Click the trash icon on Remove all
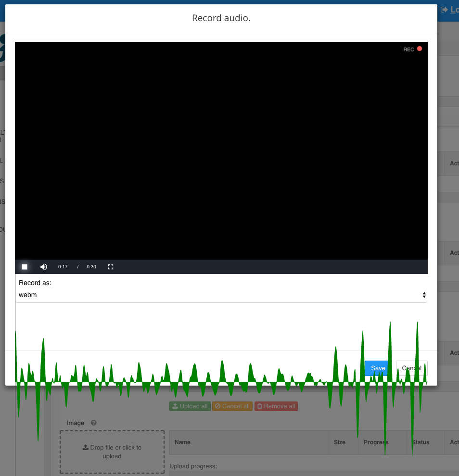Viewport: 459px width, 476px height. click(x=260, y=406)
